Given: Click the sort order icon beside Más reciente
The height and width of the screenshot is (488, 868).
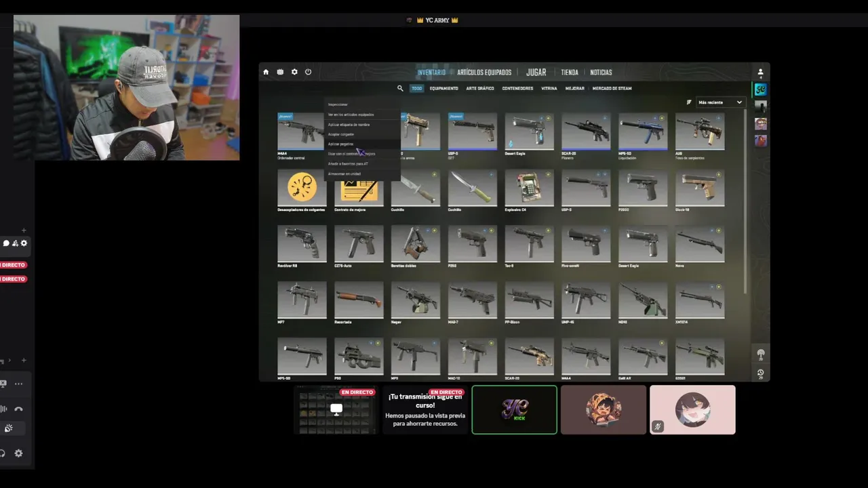Looking at the screenshot, I should coord(689,102).
